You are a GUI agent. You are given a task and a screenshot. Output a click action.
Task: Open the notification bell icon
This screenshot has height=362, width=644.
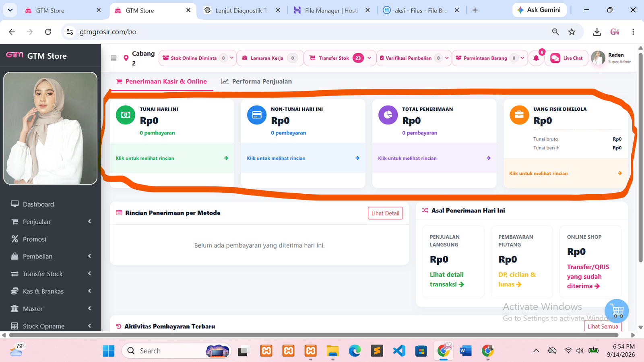(536, 58)
